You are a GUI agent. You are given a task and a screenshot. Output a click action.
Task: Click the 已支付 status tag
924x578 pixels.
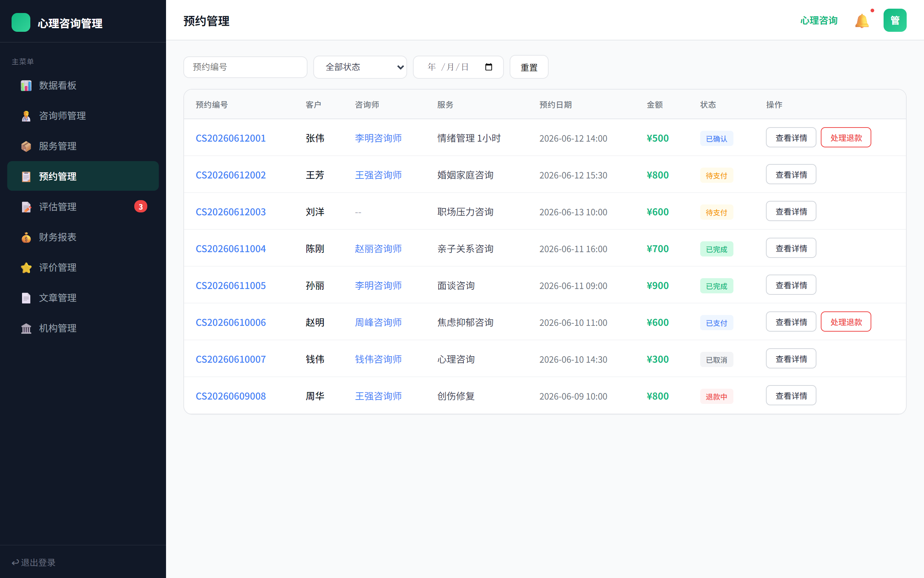pos(716,323)
